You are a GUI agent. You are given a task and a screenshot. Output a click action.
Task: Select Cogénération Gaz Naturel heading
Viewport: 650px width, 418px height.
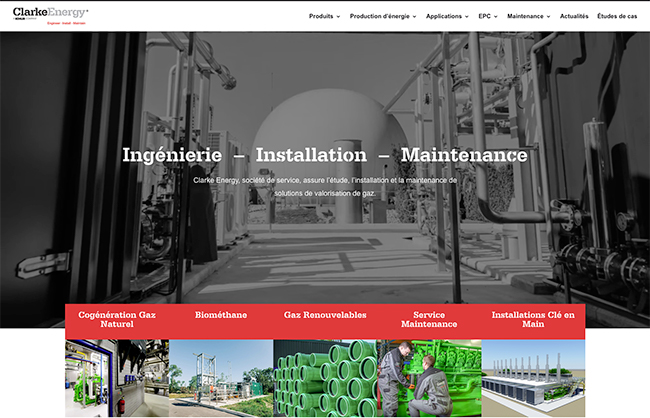pyautogui.click(x=117, y=319)
